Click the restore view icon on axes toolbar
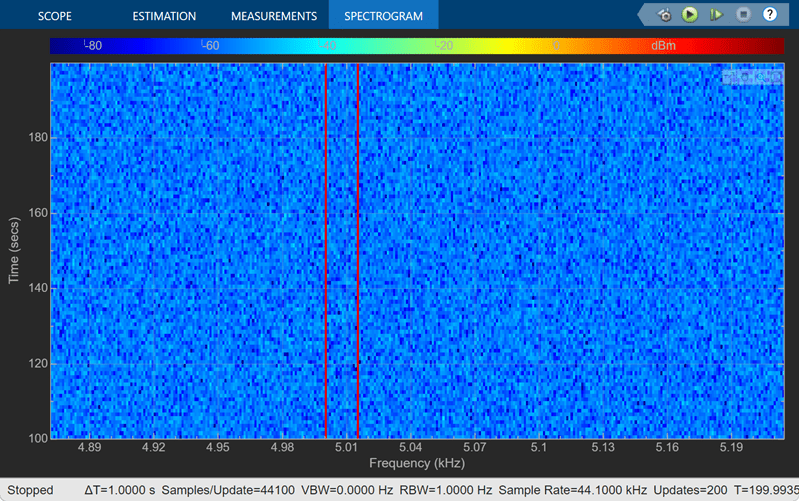The image size is (800, 501). click(x=777, y=78)
